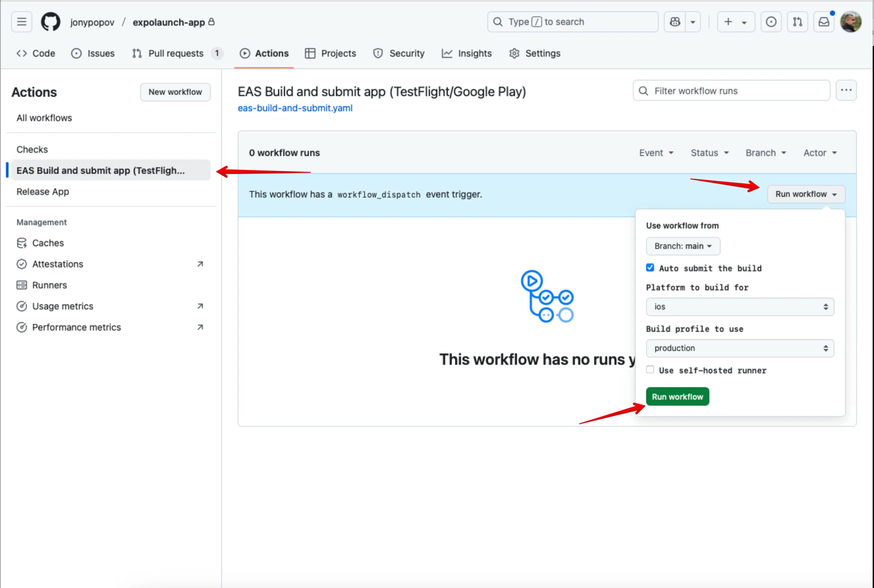Click the Performance metrics external link arrow

200,327
